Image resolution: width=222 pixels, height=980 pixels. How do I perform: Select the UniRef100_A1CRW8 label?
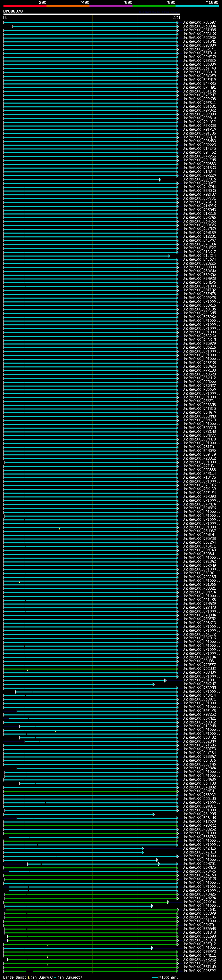click(199, 726)
